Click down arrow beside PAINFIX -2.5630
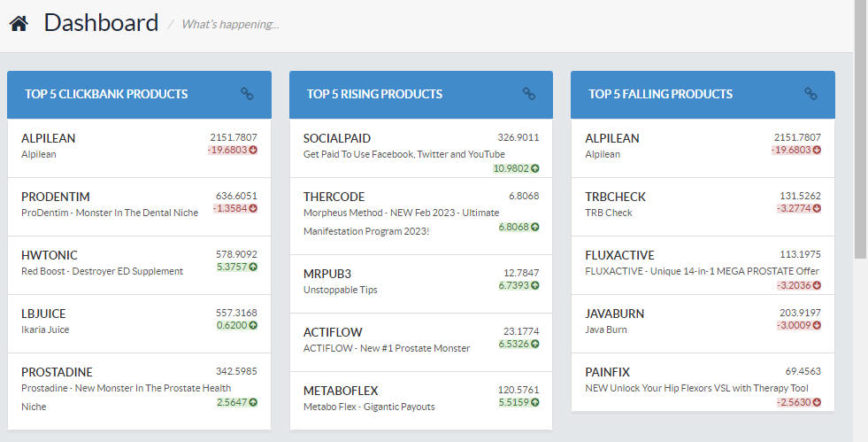The image size is (868, 442). point(817,402)
